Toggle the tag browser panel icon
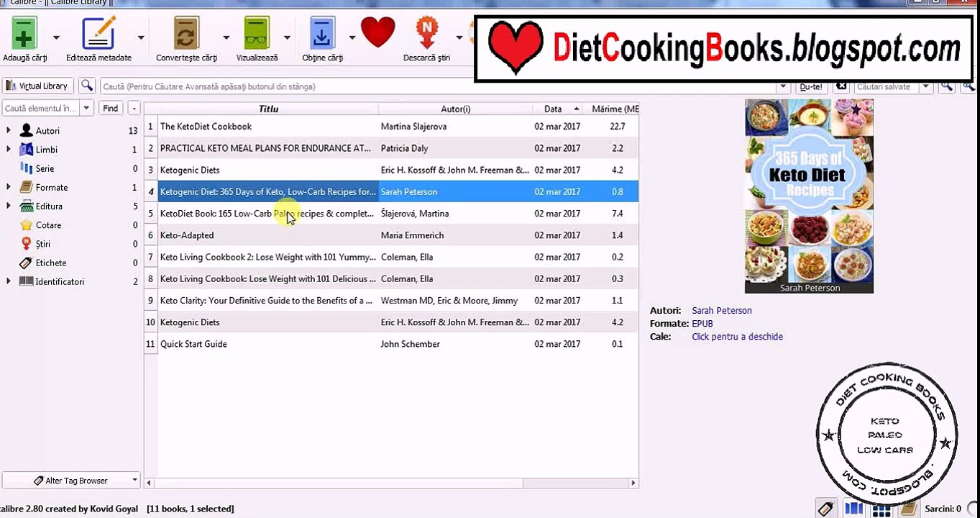The image size is (980, 518). [825, 509]
